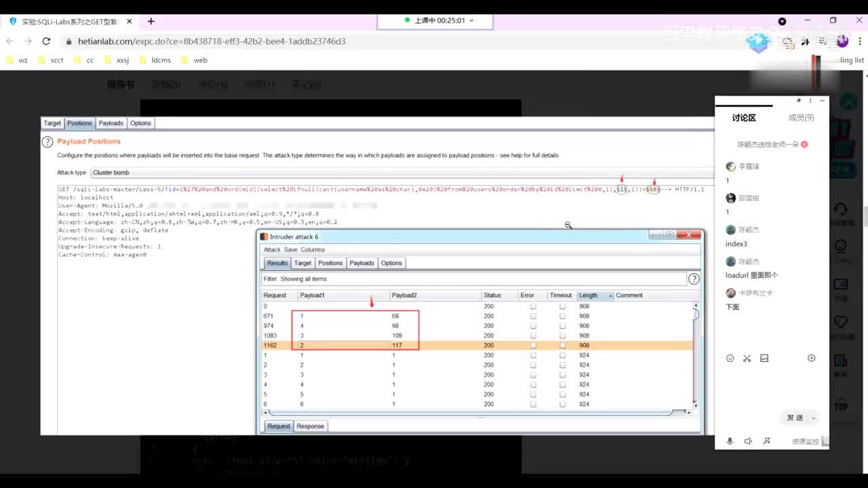Open Payloads tab in attack window
868x488 pixels.
362,263
